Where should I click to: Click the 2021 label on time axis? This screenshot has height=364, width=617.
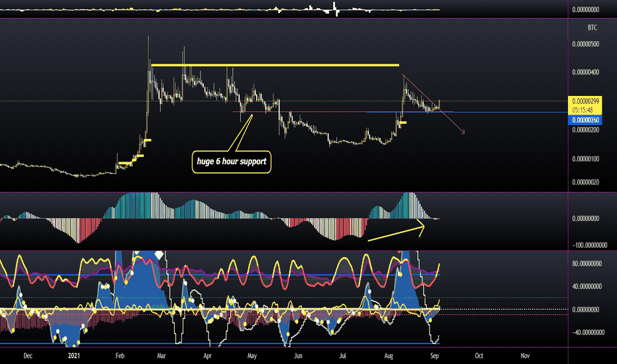point(73,356)
